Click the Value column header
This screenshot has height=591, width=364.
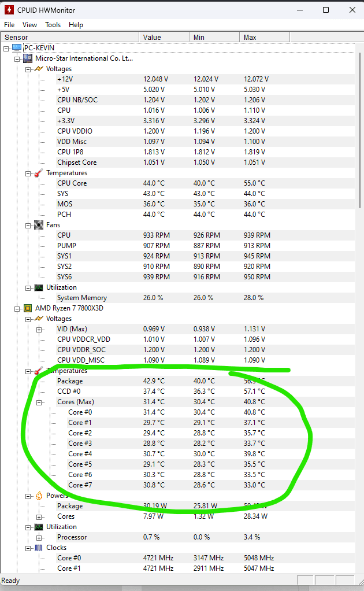164,38
